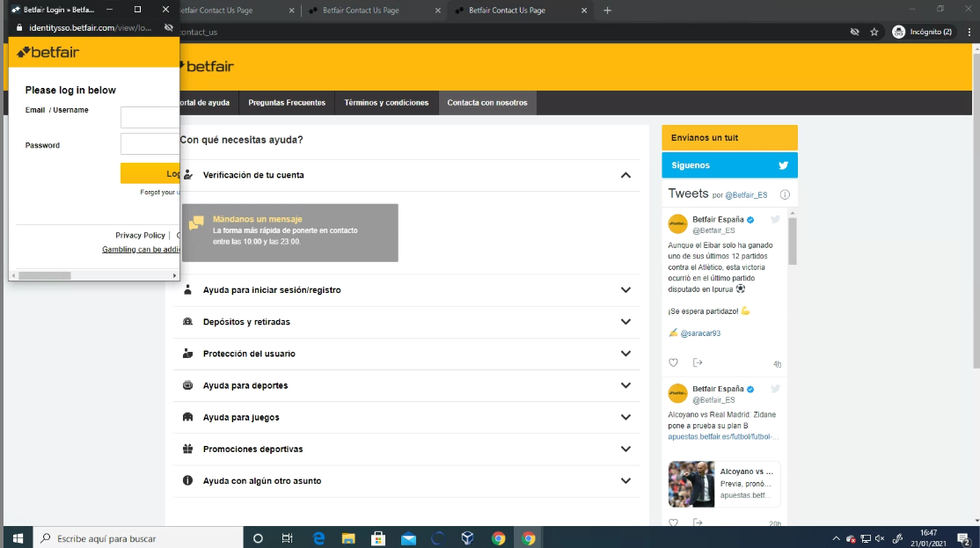Select Contacta con nosotros tab
The width and height of the screenshot is (980, 548).
click(486, 103)
